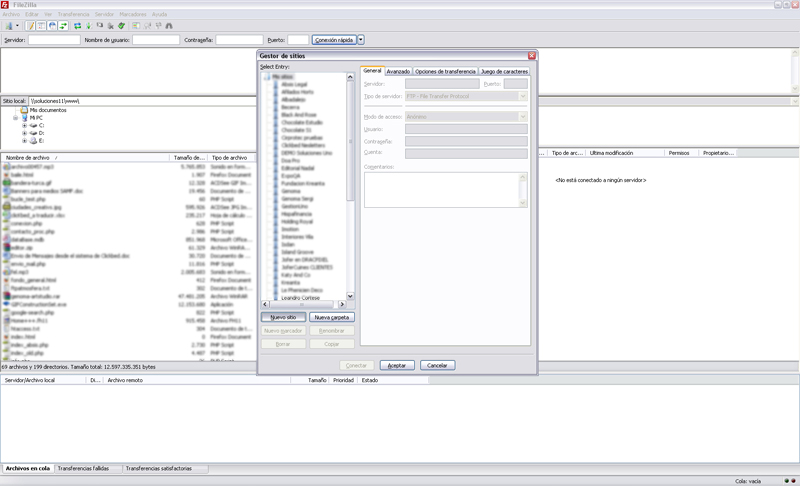Open the Transferencia menu
Image resolution: width=800 pixels, height=486 pixels.
[x=73, y=14]
